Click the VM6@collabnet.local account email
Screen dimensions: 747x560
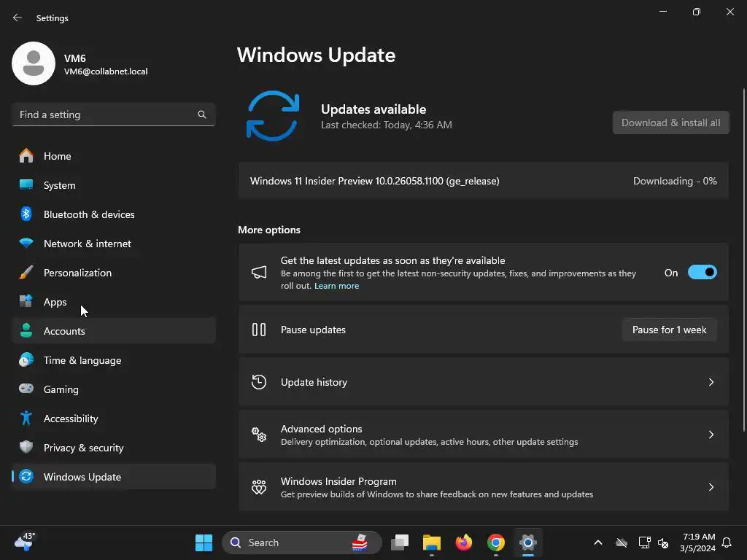coord(106,71)
